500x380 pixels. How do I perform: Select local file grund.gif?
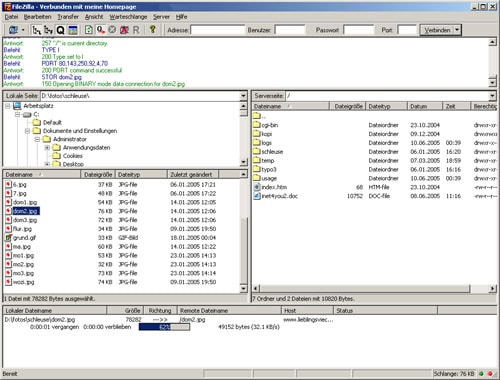click(21, 238)
